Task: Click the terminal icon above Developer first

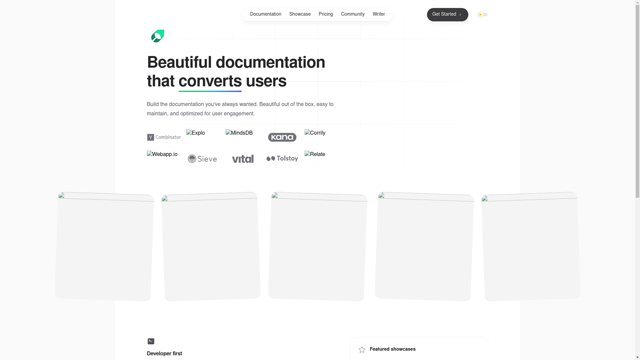Action: tap(151, 341)
